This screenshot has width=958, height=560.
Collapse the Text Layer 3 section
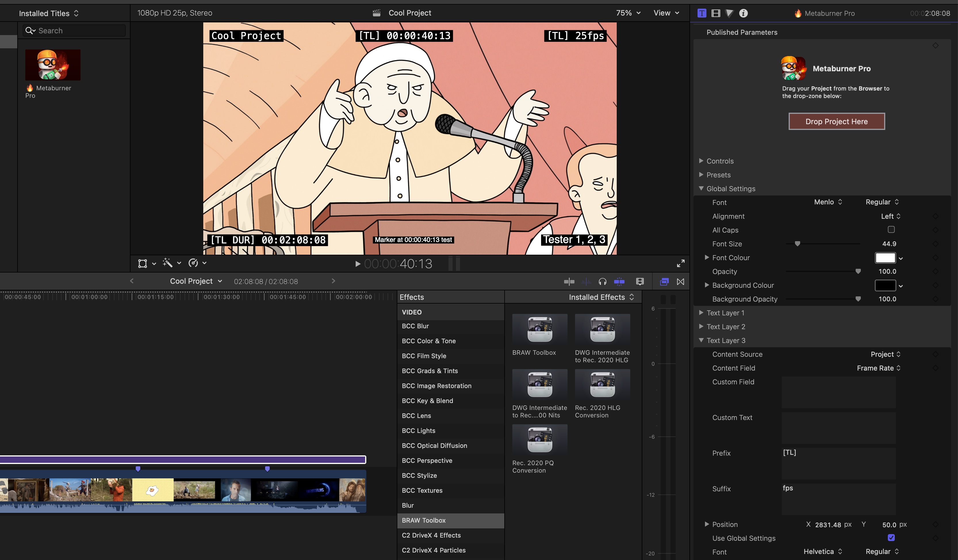(701, 340)
